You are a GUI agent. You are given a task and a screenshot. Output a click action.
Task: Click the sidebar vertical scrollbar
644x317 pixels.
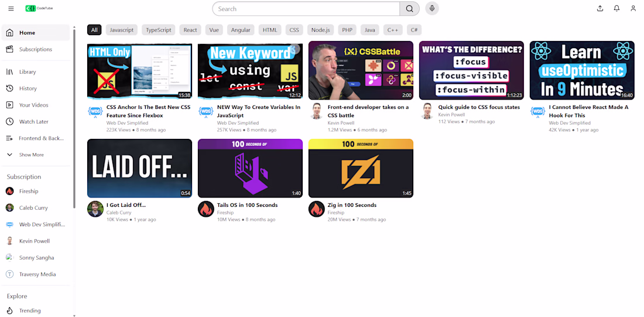(x=74, y=118)
